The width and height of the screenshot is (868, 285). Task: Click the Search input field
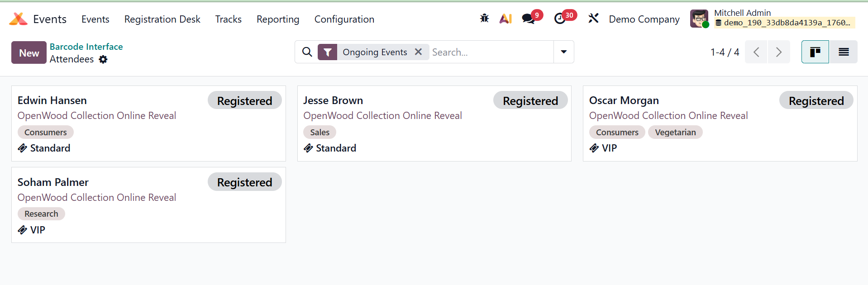point(491,52)
